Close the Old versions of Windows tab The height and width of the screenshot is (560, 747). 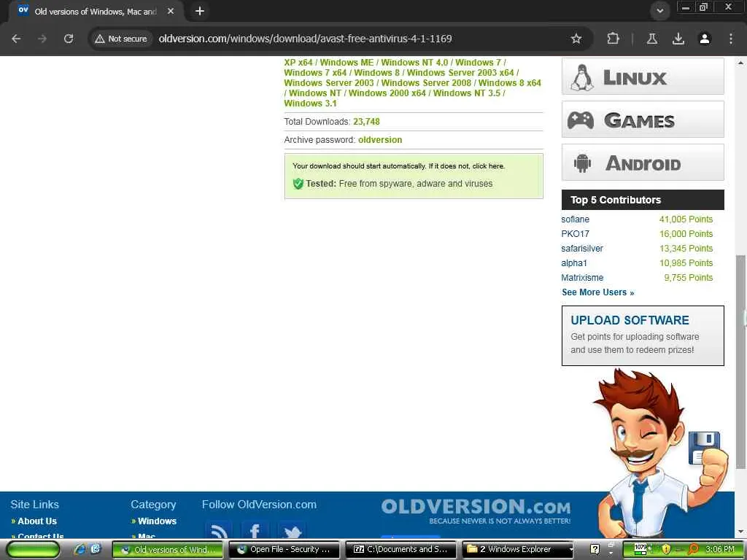point(171,11)
